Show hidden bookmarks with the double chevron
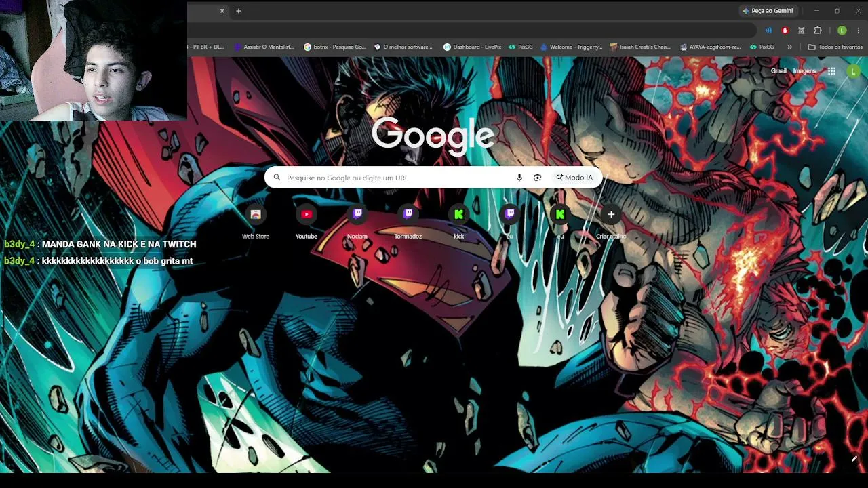The width and height of the screenshot is (868, 488). (789, 47)
